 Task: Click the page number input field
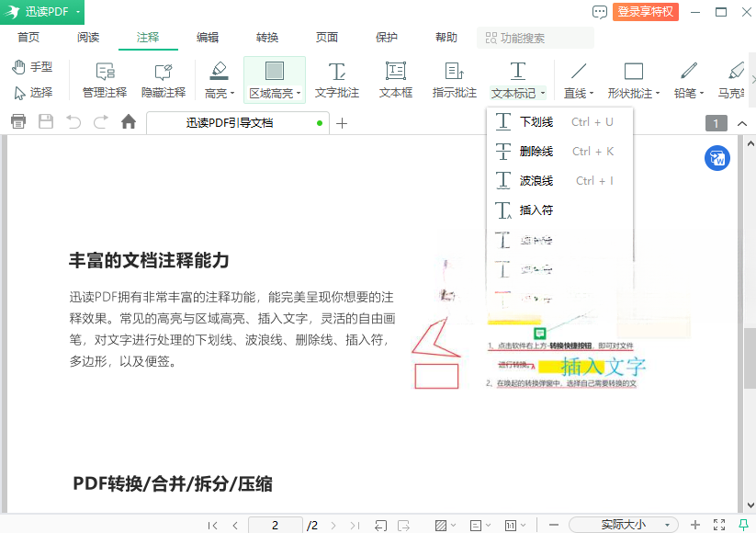pos(276,526)
